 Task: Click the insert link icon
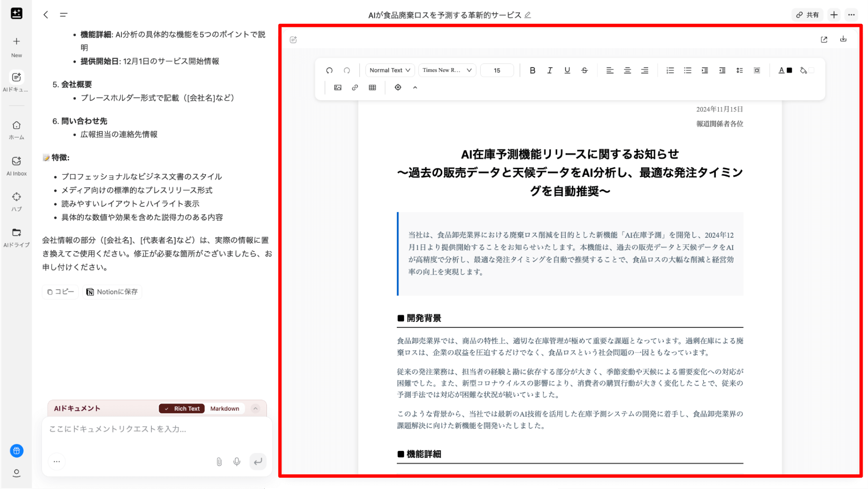pyautogui.click(x=355, y=87)
